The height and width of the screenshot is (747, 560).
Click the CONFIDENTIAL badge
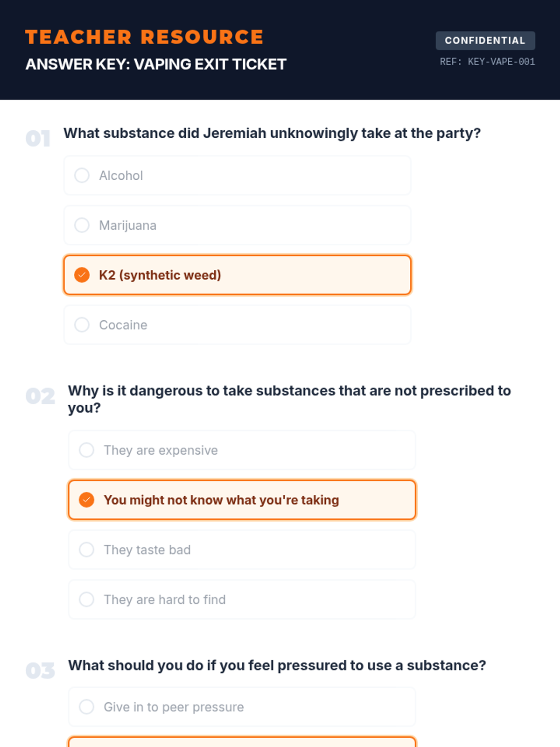coord(485,41)
